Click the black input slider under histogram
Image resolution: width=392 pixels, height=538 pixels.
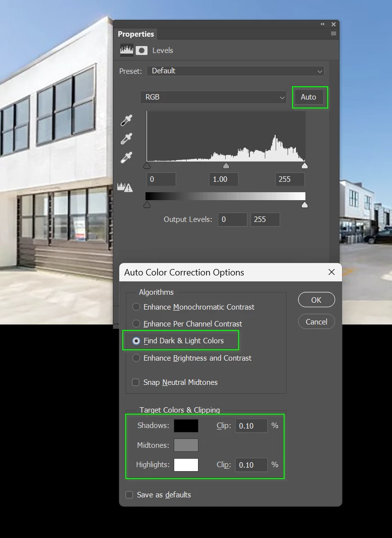pos(147,166)
